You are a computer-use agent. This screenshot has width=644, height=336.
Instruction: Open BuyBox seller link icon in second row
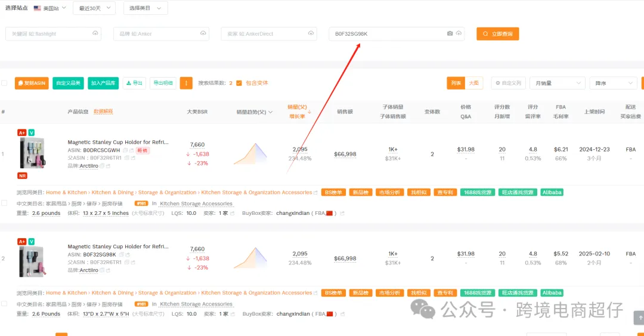click(x=342, y=314)
